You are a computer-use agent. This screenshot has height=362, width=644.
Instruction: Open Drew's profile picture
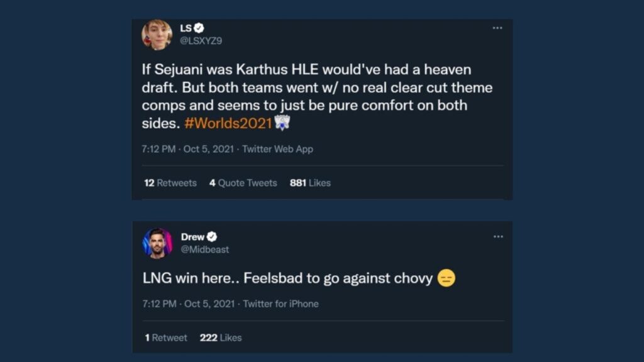[158, 243]
